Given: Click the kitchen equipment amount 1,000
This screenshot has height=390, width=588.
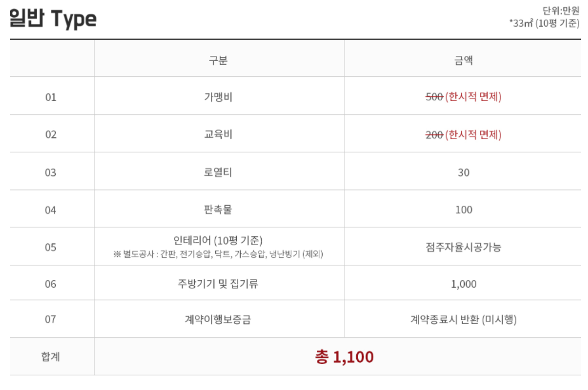Looking at the screenshot, I should [464, 284].
